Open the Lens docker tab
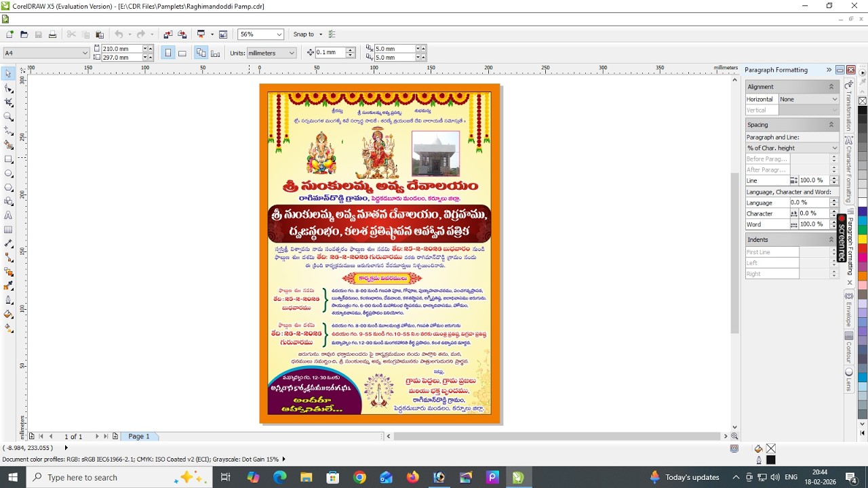Screen dimensions: 868x488 click(848, 380)
